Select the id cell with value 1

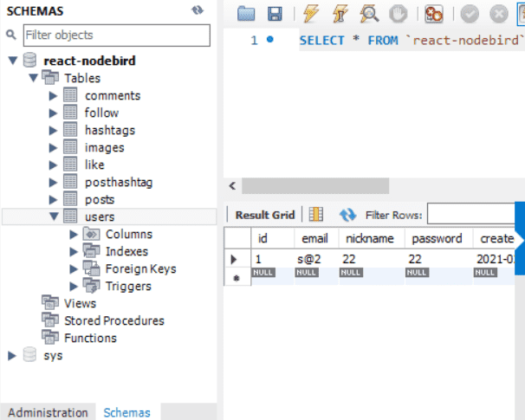pos(273,259)
